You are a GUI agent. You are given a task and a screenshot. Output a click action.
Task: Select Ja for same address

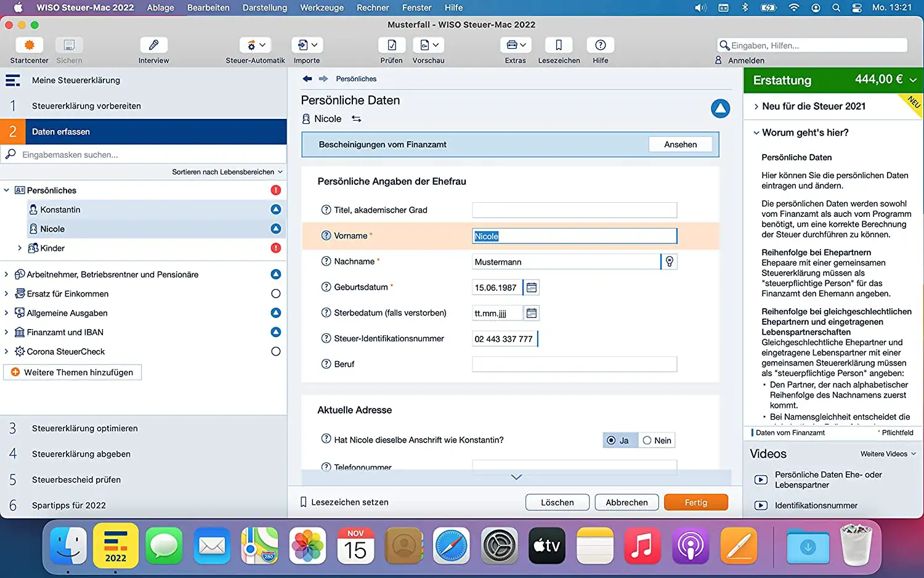point(619,441)
